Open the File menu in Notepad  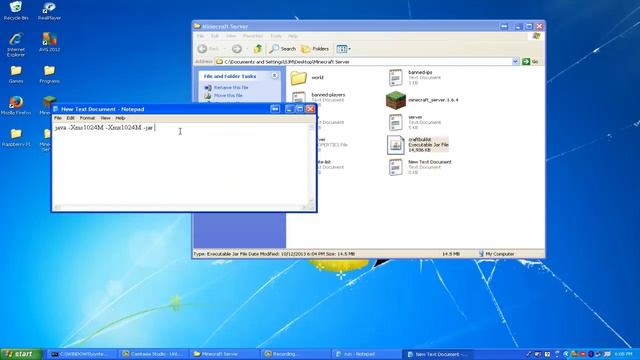click(58, 118)
